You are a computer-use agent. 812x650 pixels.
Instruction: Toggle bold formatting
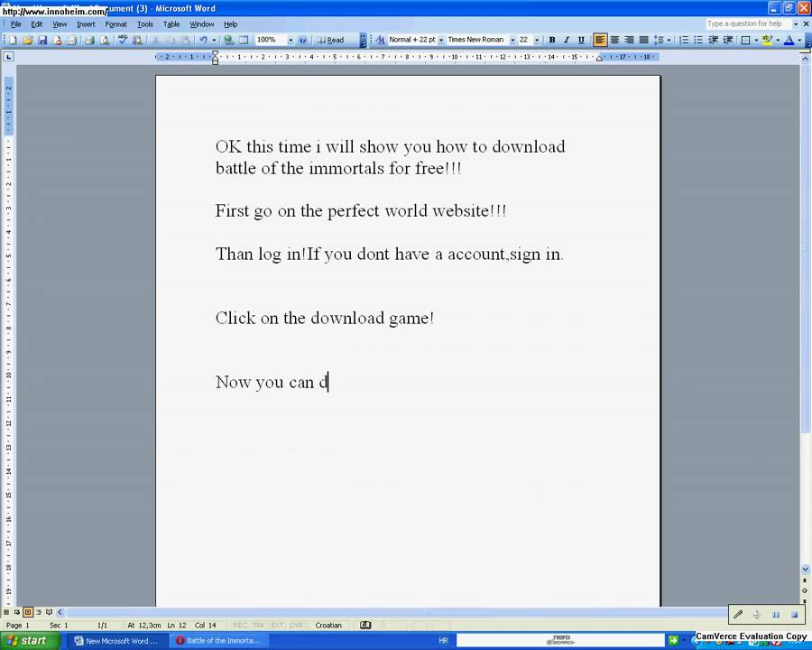click(x=552, y=40)
